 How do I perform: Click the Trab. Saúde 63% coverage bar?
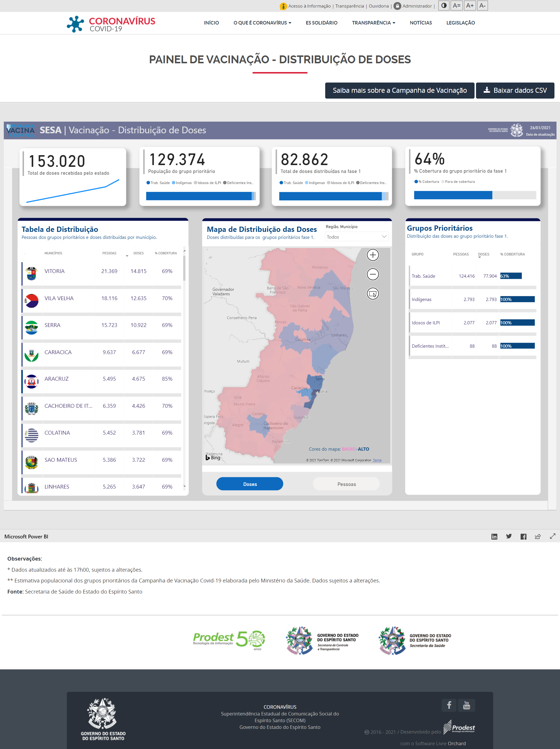511,276
